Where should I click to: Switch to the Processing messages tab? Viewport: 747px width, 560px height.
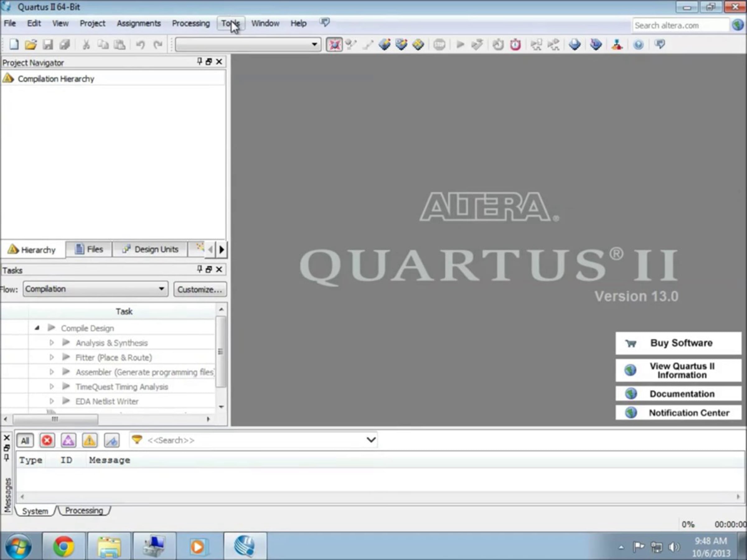coord(84,511)
